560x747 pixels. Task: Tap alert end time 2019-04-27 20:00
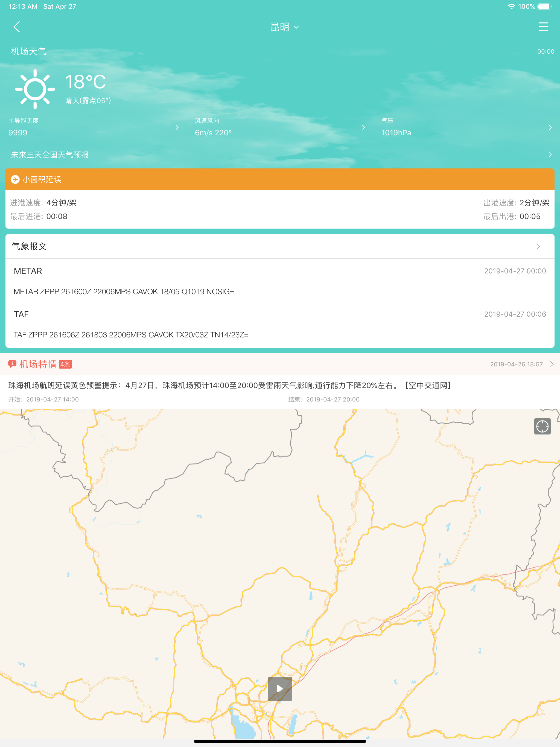tap(333, 399)
